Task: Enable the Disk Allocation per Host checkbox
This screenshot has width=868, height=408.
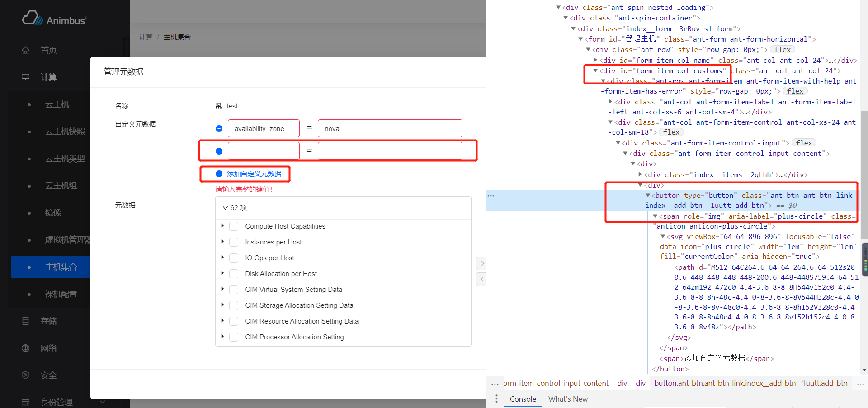Action: (x=234, y=274)
